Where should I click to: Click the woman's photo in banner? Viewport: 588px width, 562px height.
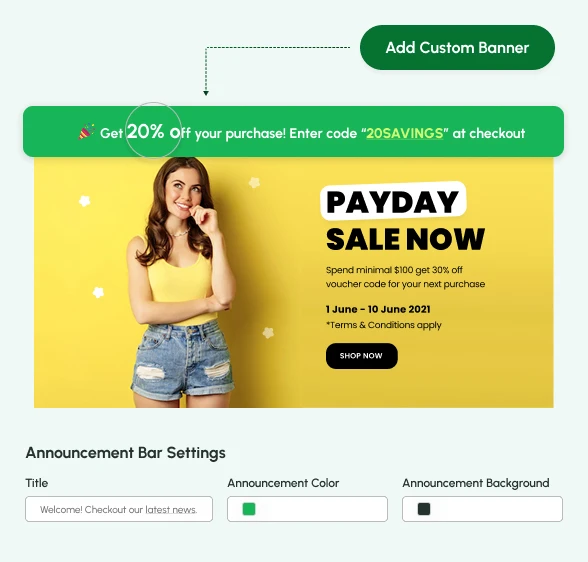[182, 282]
